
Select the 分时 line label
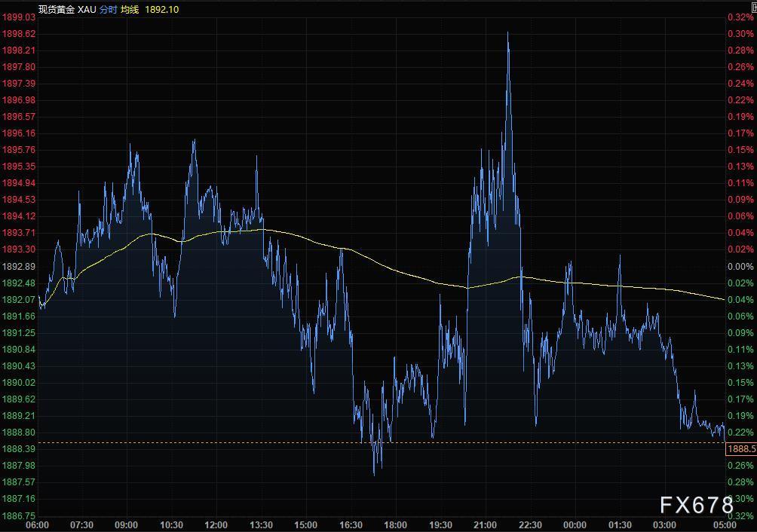coord(108,9)
